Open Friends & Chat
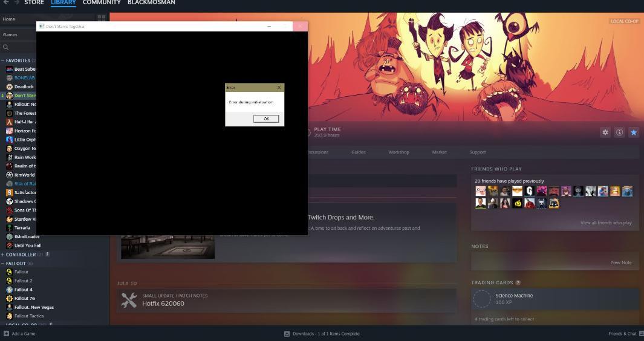Viewport: 644px width, 341px height. (622, 334)
